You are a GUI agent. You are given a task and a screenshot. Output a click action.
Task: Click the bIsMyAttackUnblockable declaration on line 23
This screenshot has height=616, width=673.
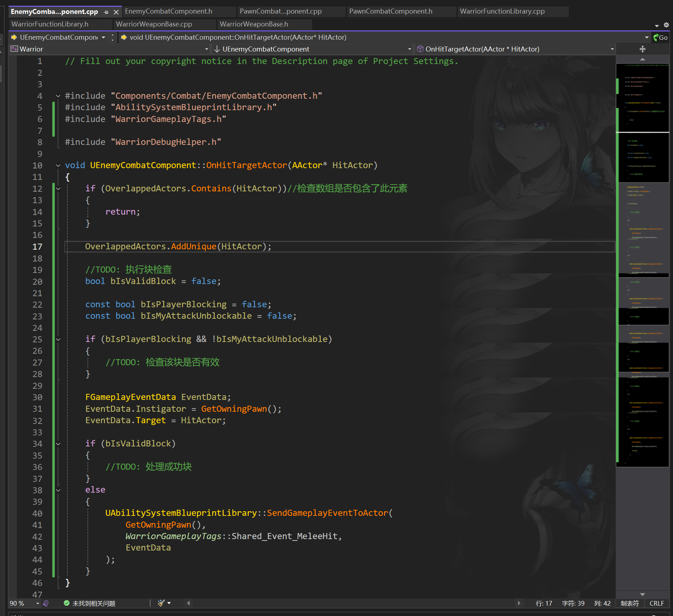196,316
